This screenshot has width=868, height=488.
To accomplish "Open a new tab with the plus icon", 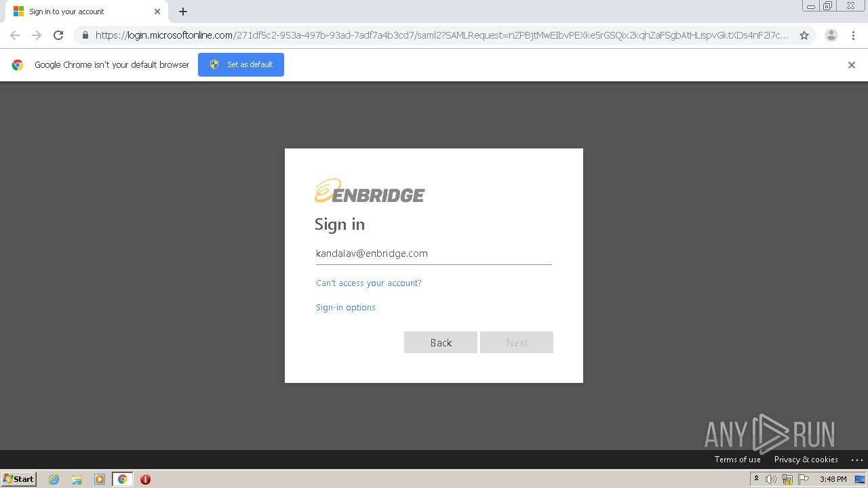I will [x=183, y=12].
